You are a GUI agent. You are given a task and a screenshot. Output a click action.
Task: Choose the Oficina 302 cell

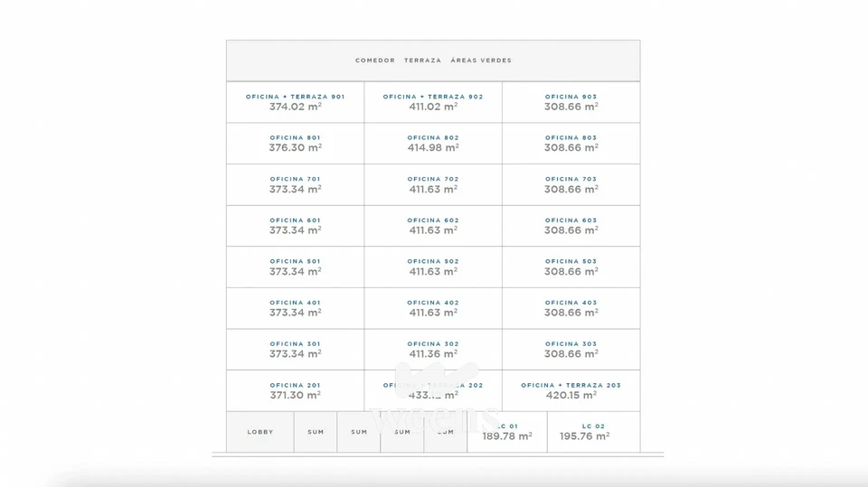point(433,350)
